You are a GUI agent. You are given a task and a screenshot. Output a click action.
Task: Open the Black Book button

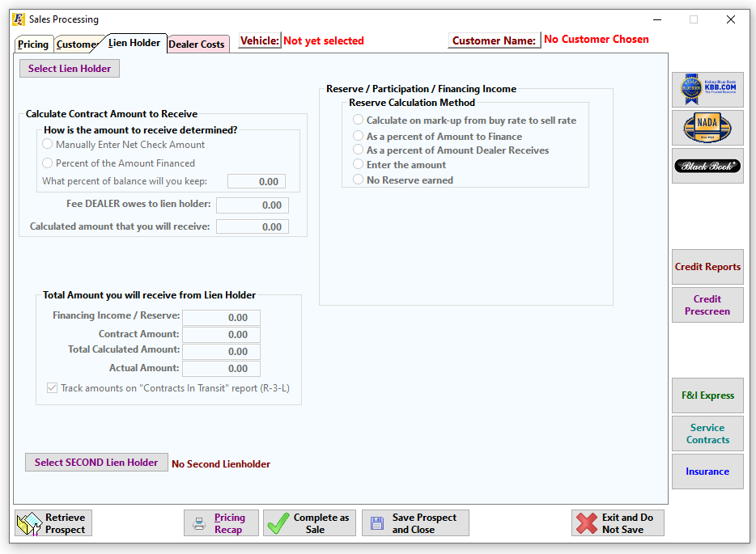(x=707, y=166)
